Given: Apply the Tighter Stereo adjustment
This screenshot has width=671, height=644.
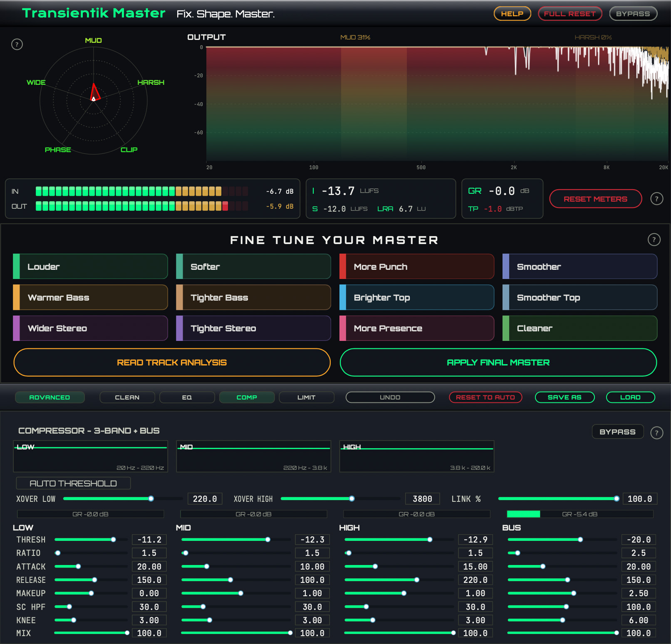Looking at the screenshot, I should (x=253, y=328).
